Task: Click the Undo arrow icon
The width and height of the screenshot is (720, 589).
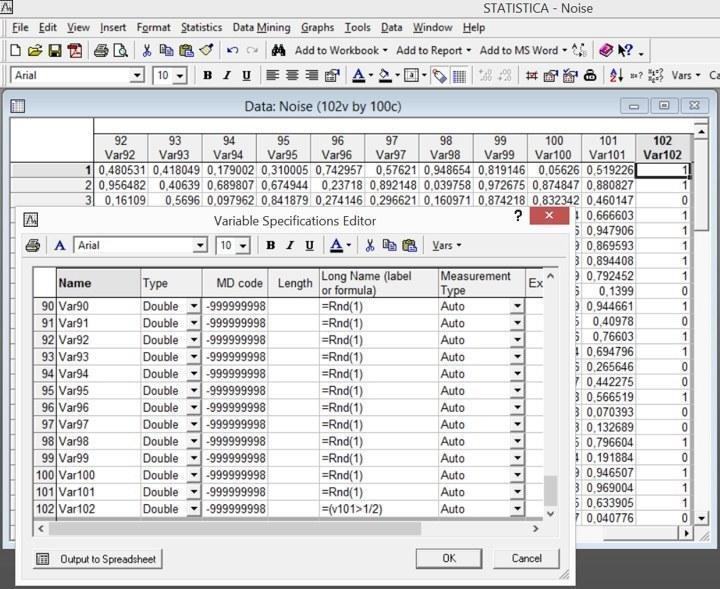Action: [x=232, y=50]
